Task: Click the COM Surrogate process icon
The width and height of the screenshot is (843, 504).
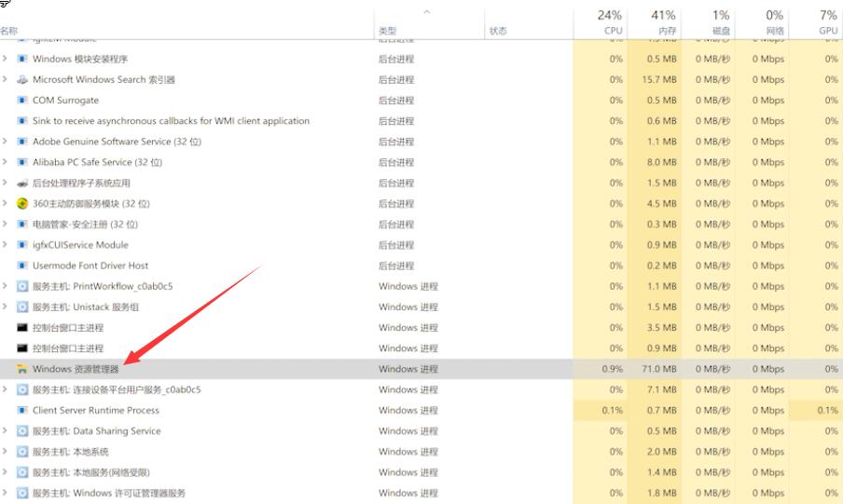Action: pyautogui.click(x=22, y=100)
